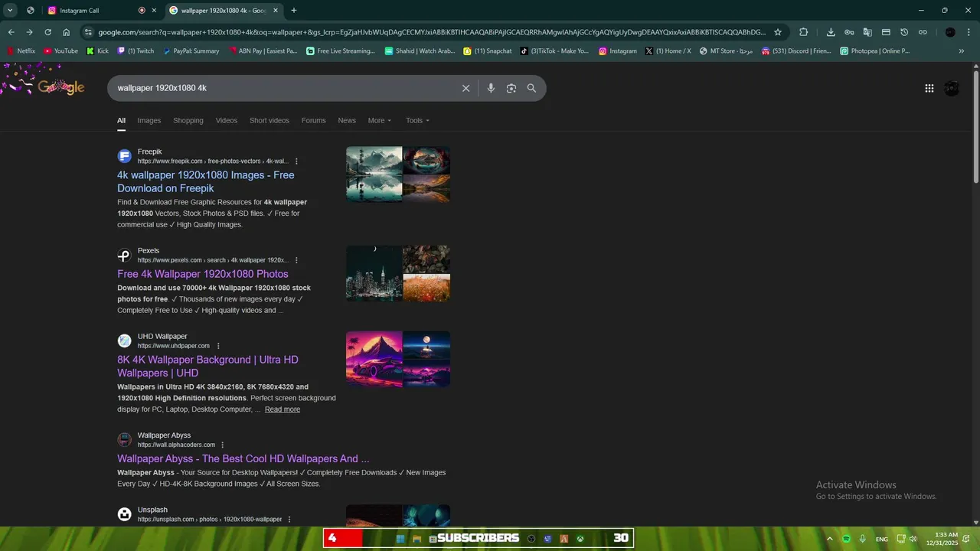Open the Forums search tab

313,120
